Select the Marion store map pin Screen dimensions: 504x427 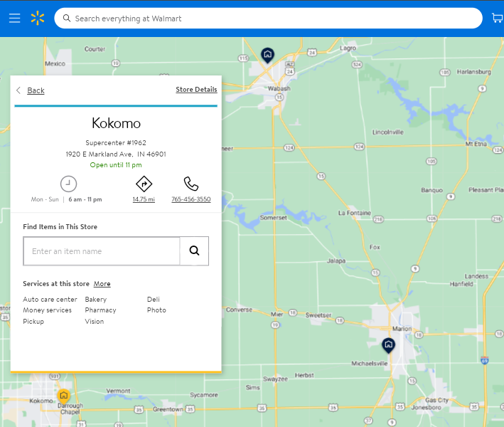[388, 345]
